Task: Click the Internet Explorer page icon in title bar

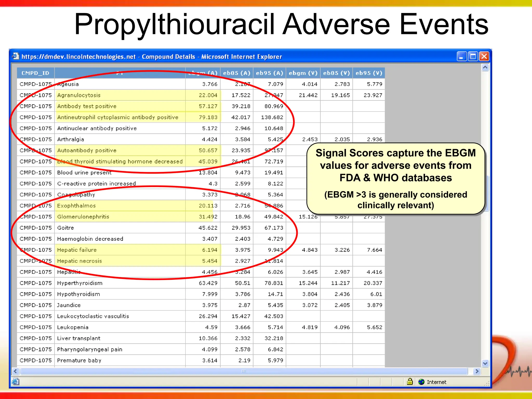Action: pos(16,56)
